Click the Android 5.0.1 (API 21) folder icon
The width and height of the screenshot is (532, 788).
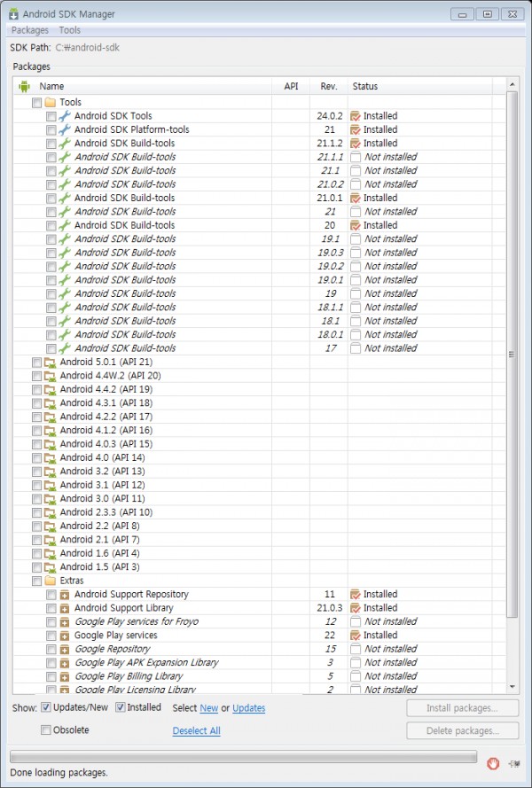coord(50,363)
